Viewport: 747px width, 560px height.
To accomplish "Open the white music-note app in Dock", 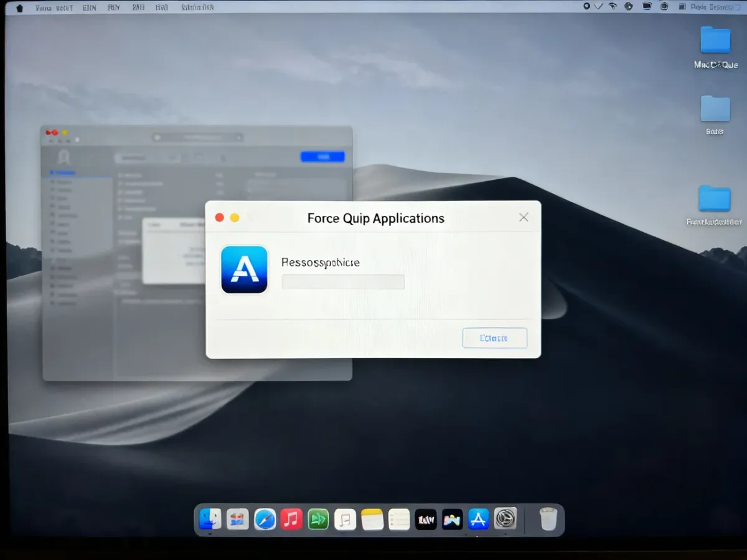I will click(x=345, y=519).
